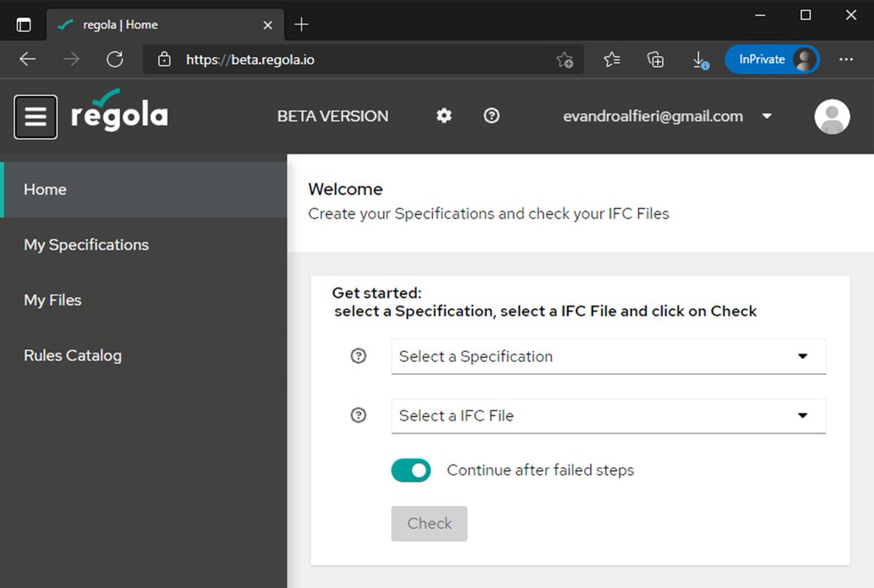
Task: Open the favorites list icon
Action: coord(612,60)
